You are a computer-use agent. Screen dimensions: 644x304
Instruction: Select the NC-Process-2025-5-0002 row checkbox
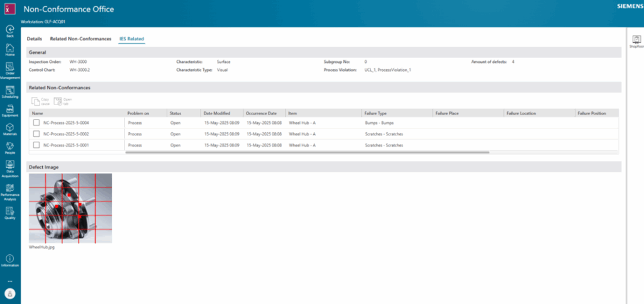[36, 134]
